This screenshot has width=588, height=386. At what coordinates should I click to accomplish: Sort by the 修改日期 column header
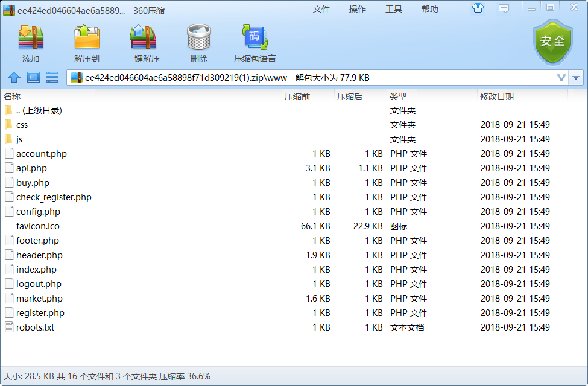(x=497, y=96)
